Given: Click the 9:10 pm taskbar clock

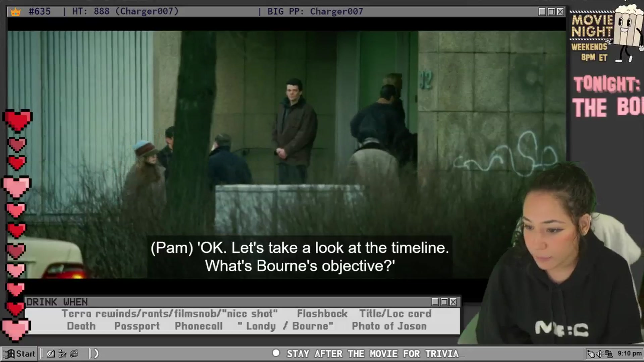Looking at the screenshot, I should coord(630,353).
